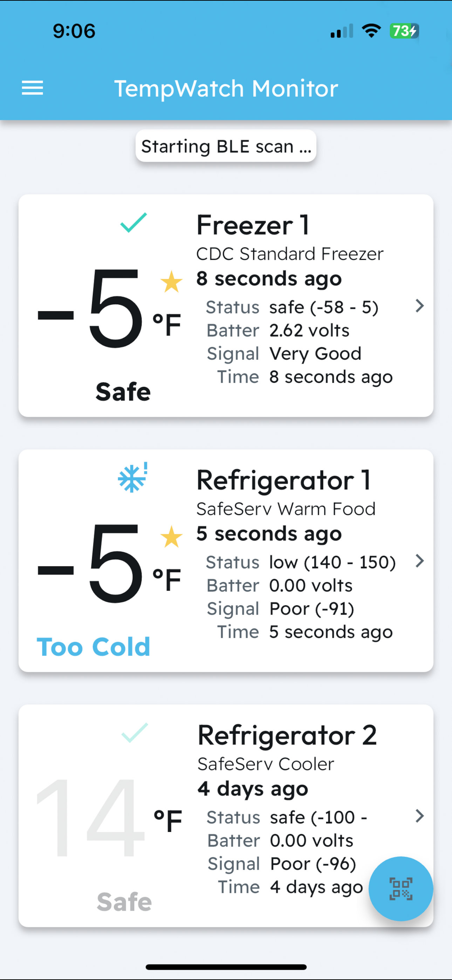The image size is (452, 980).
Task: Click the green checkmark on Freezer 1
Action: pyautogui.click(x=133, y=223)
